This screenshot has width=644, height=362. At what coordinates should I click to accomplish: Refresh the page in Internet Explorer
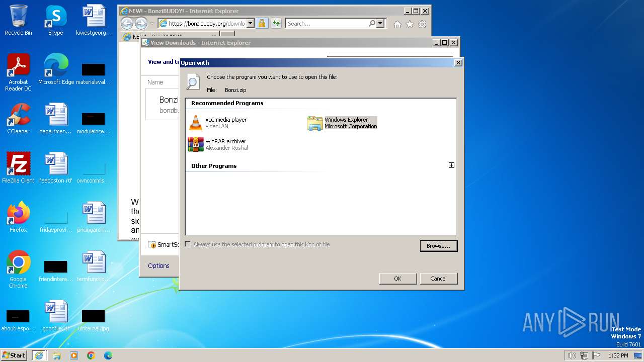pyautogui.click(x=276, y=24)
